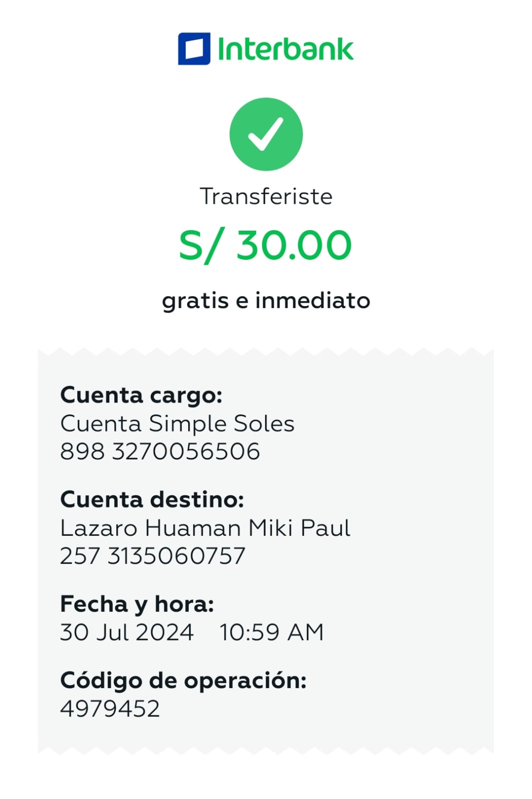Select the 'Fecha y hora:' label
This screenshot has width=532, height=799.
click(x=137, y=604)
